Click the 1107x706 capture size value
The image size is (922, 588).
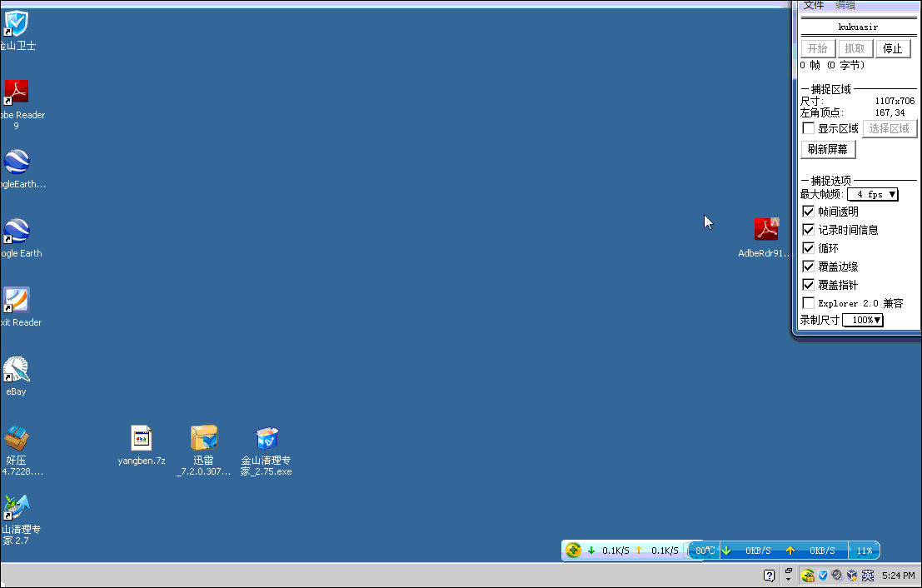(x=895, y=101)
